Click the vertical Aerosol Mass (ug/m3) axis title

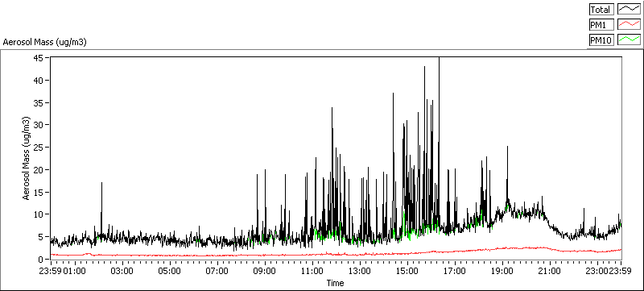click(x=27, y=159)
